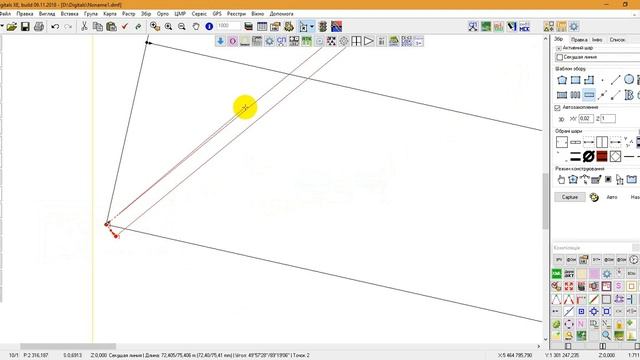Viewport: 640px width, 360px height.
Task: Copy selection using the copy icon
Action: (x=98, y=27)
